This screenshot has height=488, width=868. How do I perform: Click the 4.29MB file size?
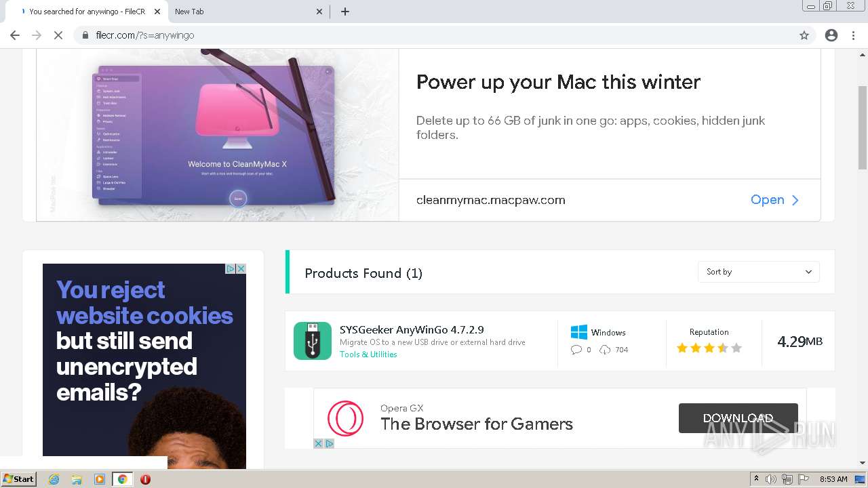(800, 342)
